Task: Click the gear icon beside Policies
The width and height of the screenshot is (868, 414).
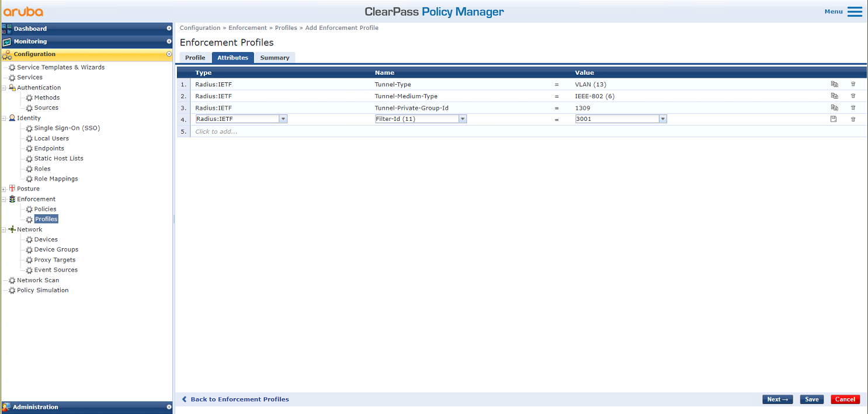Action: tap(29, 209)
